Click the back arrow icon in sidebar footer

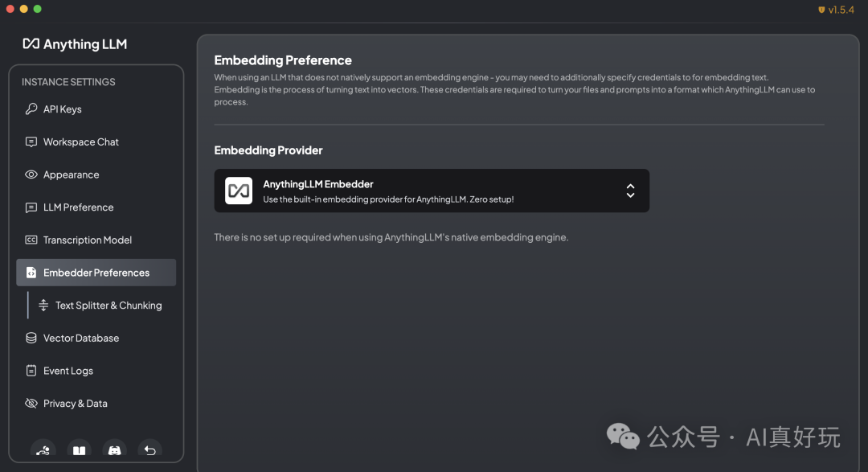coord(149,450)
